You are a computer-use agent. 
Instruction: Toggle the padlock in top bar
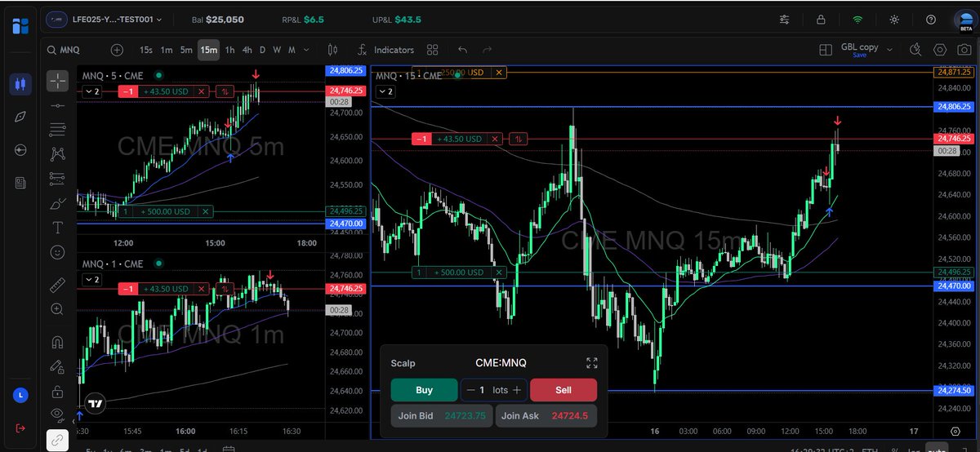point(822,19)
